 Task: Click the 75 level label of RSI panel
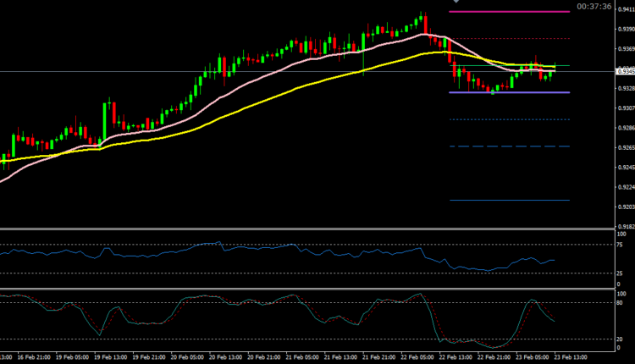[x=621, y=245]
